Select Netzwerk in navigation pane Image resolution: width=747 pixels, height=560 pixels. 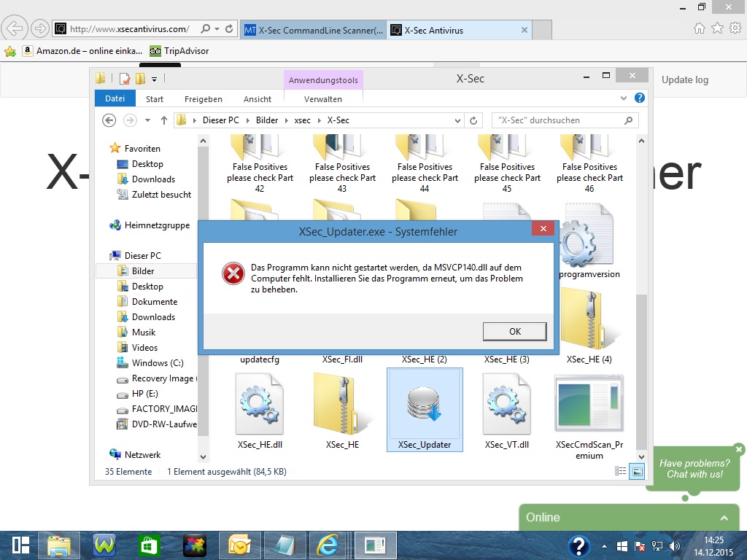[x=135, y=455]
